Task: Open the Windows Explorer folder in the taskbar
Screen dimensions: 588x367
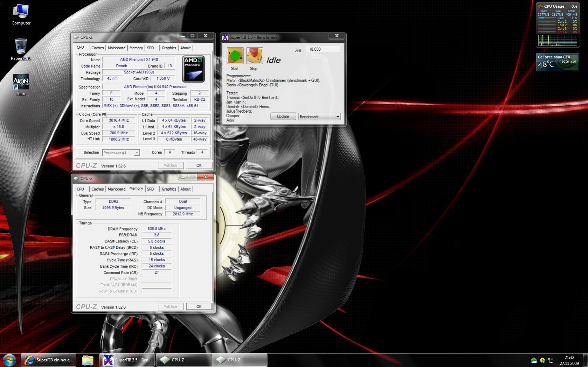Action: coord(88,360)
